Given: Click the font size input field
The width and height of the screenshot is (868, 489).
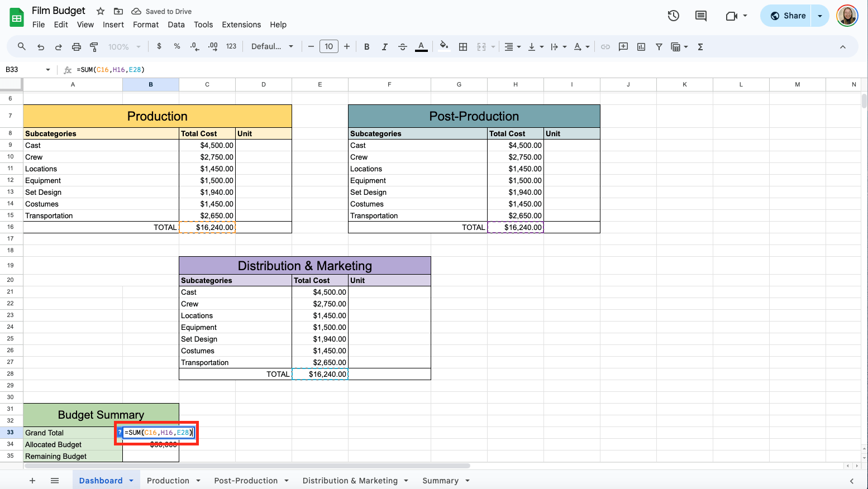Looking at the screenshot, I should click(329, 47).
